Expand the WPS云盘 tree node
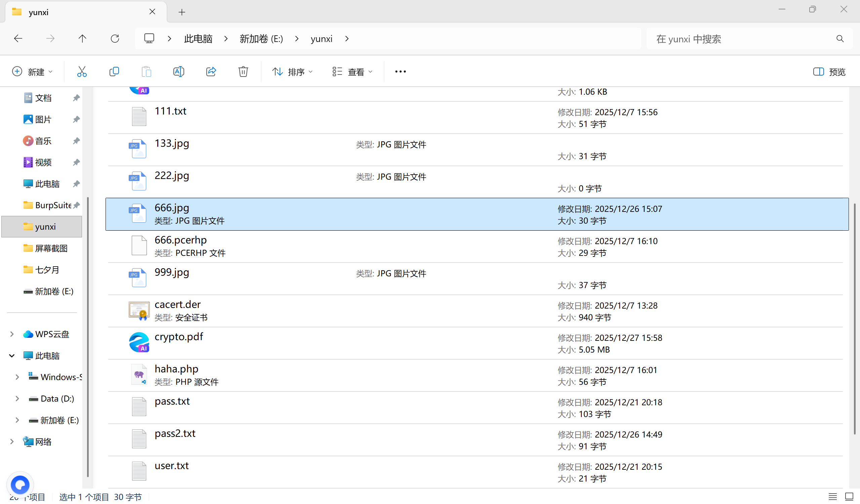860x504 pixels. tap(12, 334)
